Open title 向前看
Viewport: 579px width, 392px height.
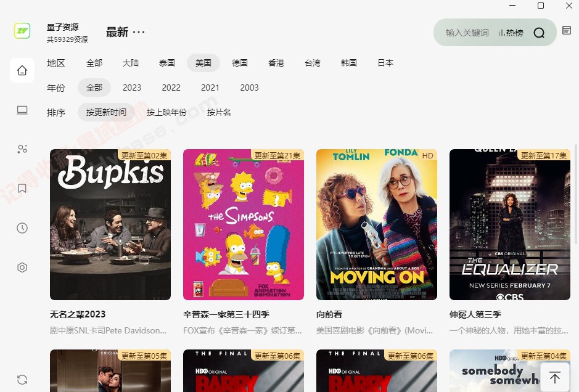point(329,314)
